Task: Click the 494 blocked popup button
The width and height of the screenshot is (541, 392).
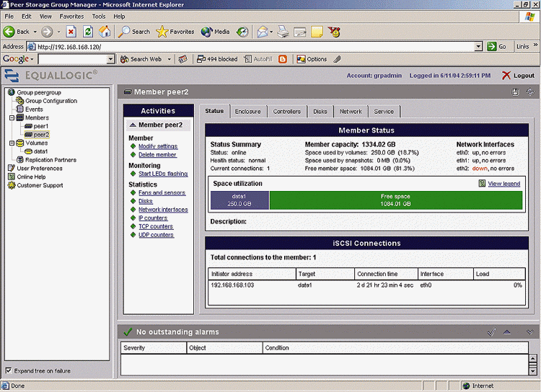Action: click(217, 59)
